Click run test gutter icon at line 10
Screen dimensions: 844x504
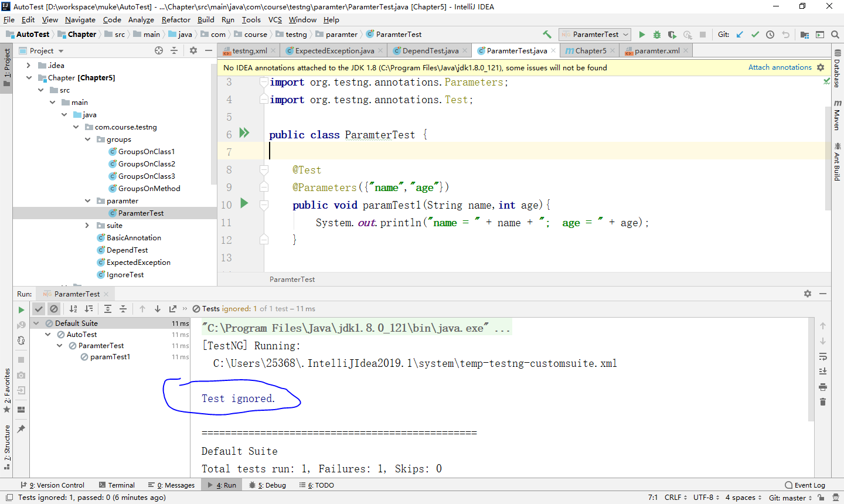click(x=244, y=203)
